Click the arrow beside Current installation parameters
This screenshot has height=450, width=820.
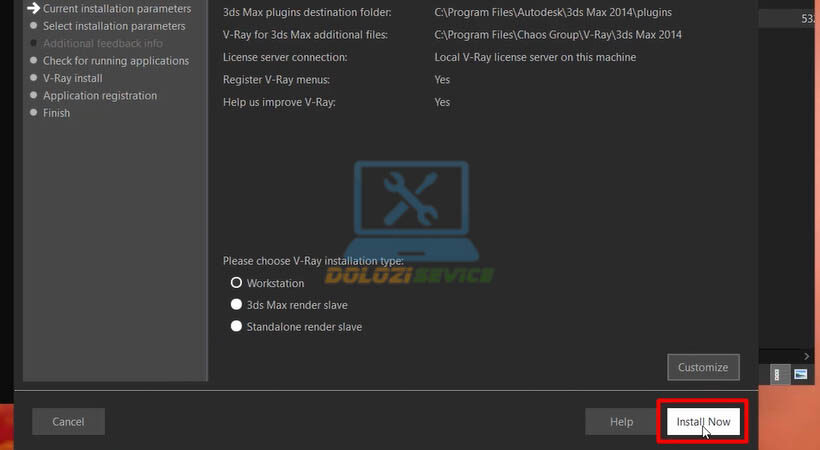tap(34, 8)
